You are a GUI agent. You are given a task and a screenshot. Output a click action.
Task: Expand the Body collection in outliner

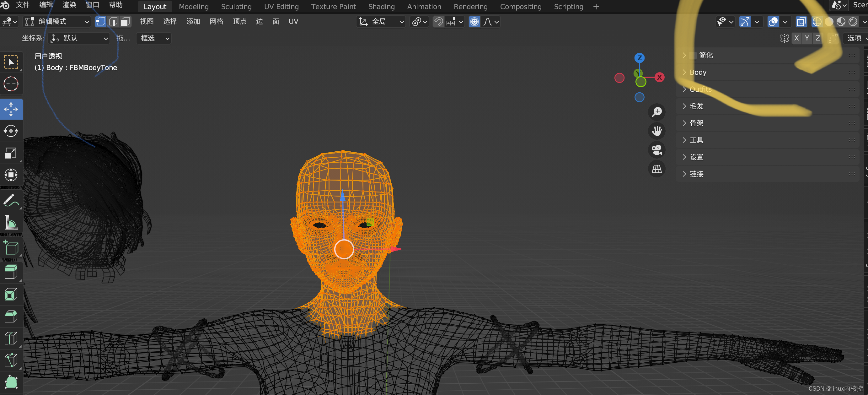click(684, 72)
